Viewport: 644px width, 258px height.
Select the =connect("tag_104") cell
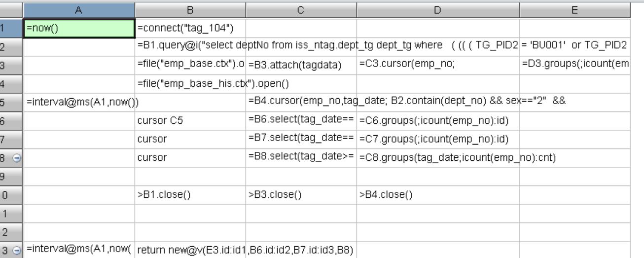click(190, 28)
